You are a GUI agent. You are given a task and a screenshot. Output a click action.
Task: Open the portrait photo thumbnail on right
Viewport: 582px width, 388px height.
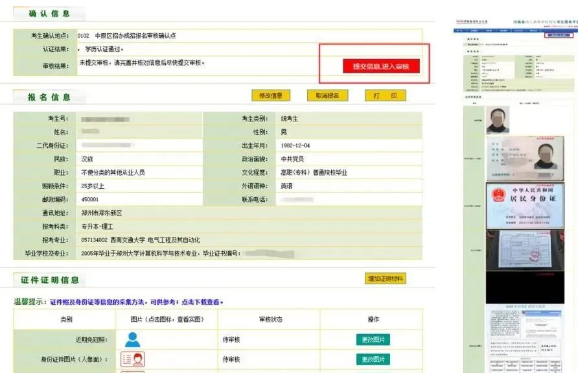(x=498, y=120)
